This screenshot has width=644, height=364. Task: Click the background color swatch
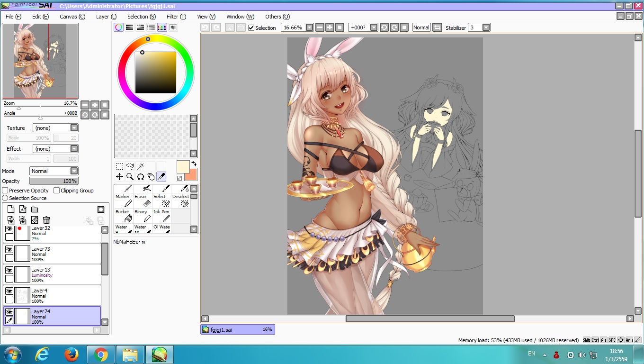click(x=191, y=174)
